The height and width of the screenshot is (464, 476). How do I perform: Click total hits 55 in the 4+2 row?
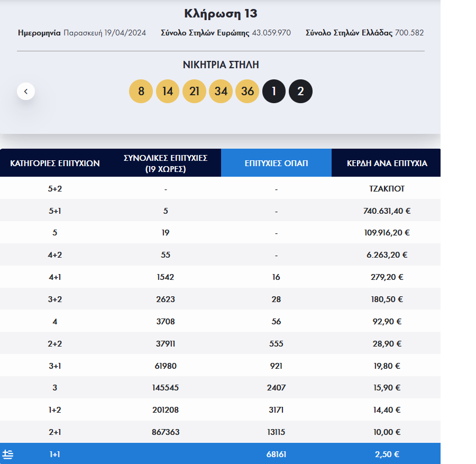point(166,255)
